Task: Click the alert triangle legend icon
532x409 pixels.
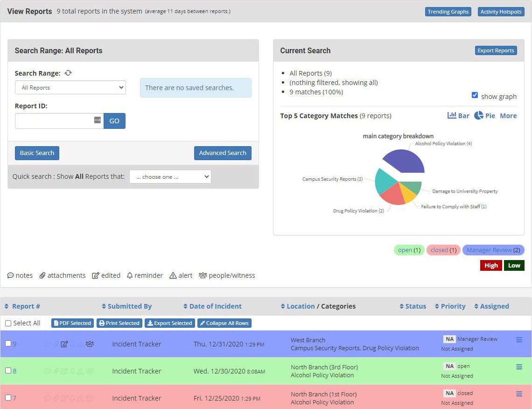Action: [x=173, y=275]
